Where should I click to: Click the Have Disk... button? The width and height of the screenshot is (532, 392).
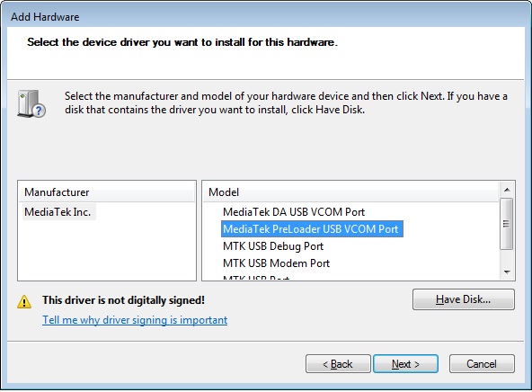pos(464,299)
